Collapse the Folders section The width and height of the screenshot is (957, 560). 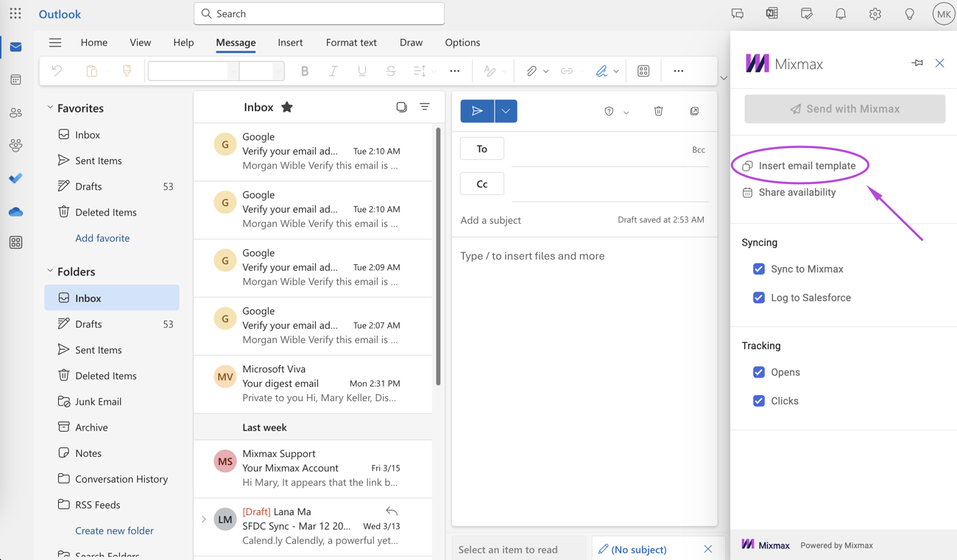[49, 271]
